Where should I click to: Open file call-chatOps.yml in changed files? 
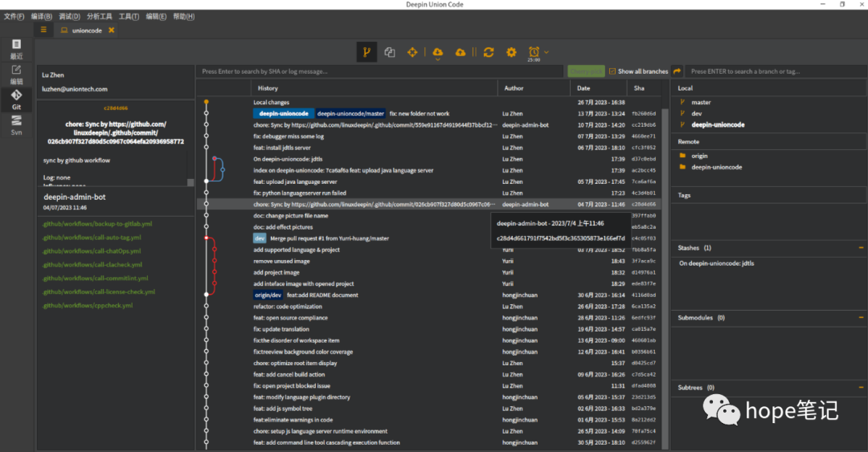(x=92, y=251)
